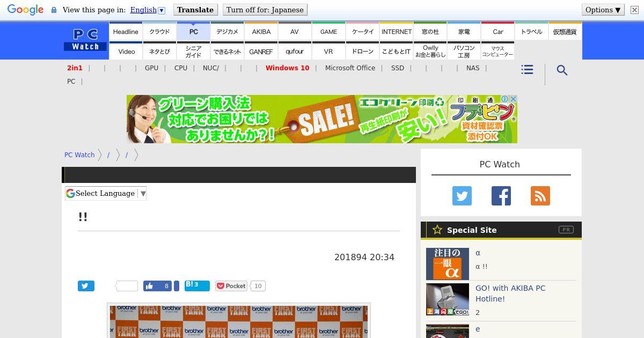The height and width of the screenshot is (338, 644).
Task: Open the qufour tab
Action: point(295,51)
